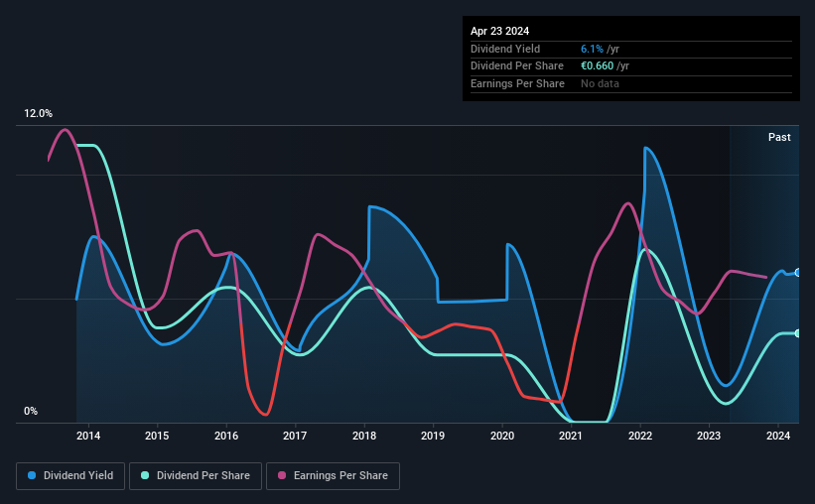Select the 2014 x-axis label
The width and height of the screenshot is (815, 504).
pyautogui.click(x=88, y=436)
